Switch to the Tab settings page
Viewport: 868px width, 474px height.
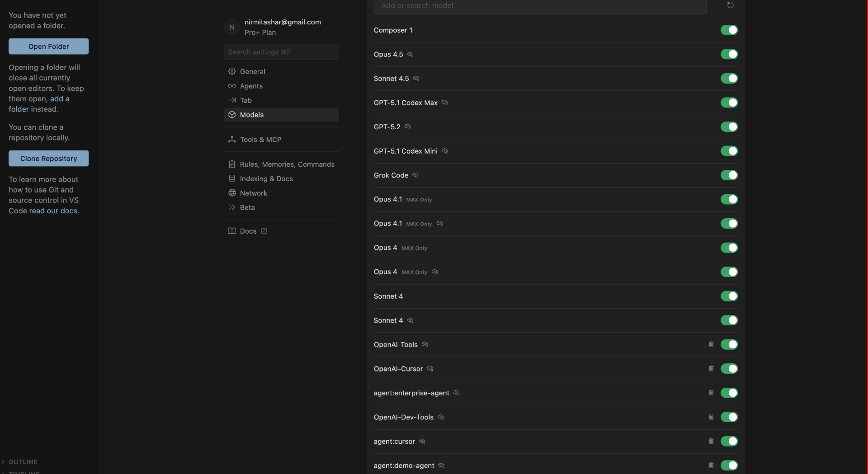(x=245, y=100)
